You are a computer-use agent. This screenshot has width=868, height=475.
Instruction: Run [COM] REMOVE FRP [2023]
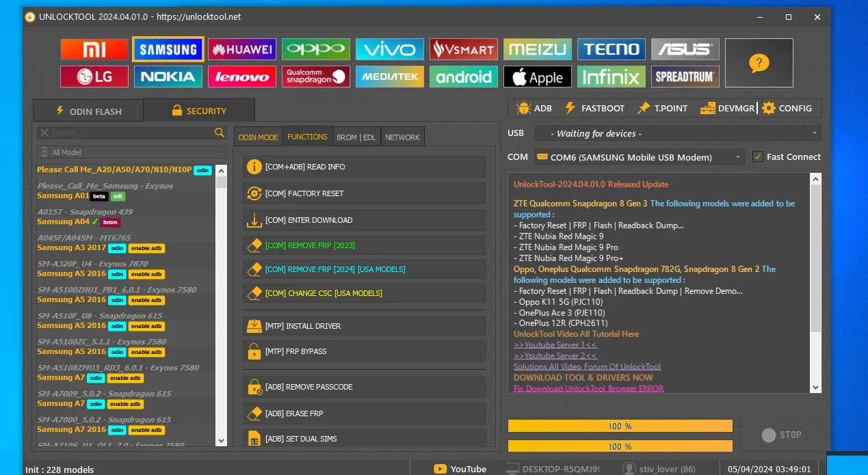[x=364, y=245]
